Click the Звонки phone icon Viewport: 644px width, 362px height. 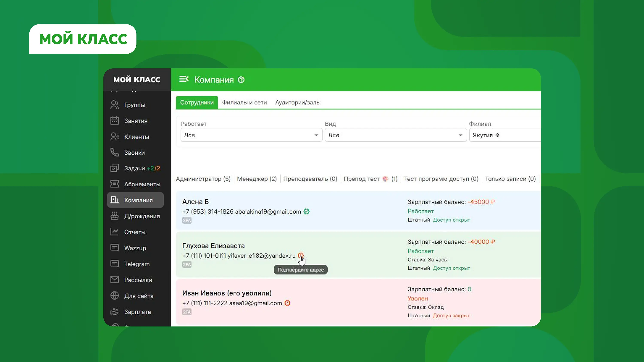[114, 152]
